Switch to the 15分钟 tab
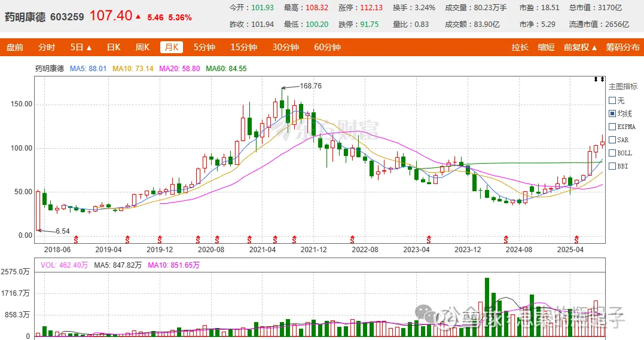This screenshot has width=644, height=340. pos(243,47)
